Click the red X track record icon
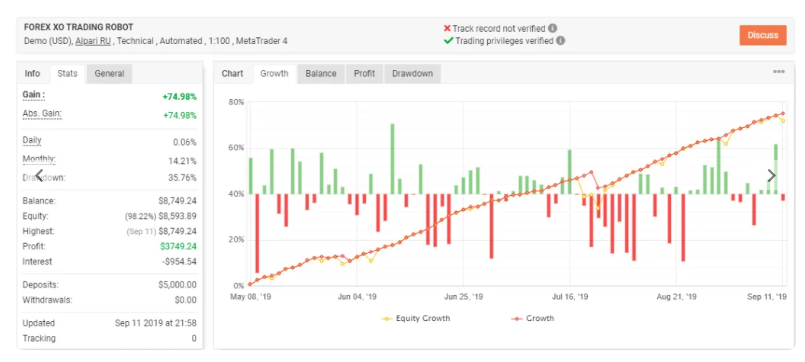Screen dimensions: 805x362 [447, 28]
